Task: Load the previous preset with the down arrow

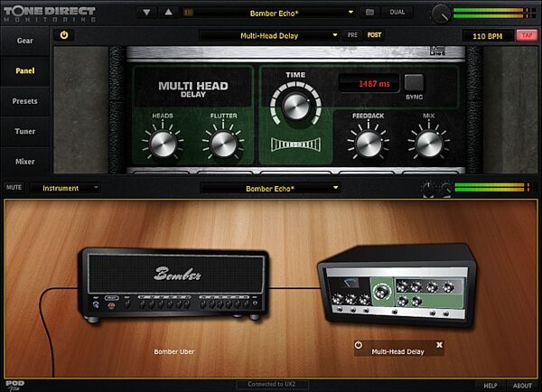Action: pos(146,13)
